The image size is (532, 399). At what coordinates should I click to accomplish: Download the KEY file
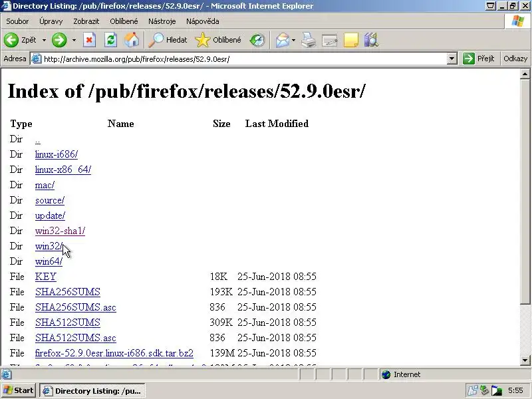click(45, 277)
